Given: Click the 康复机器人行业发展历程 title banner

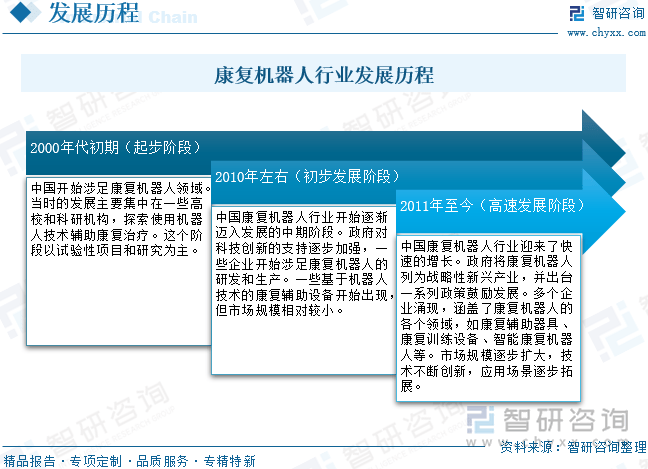Looking at the screenshot, I should point(323,75).
